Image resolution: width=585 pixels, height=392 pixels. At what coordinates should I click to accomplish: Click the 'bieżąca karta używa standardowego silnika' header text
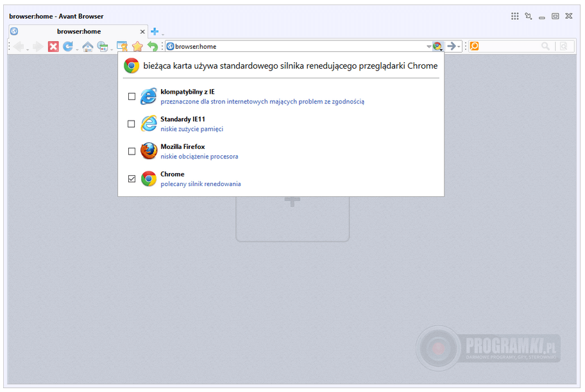click(x=291, y=65)
